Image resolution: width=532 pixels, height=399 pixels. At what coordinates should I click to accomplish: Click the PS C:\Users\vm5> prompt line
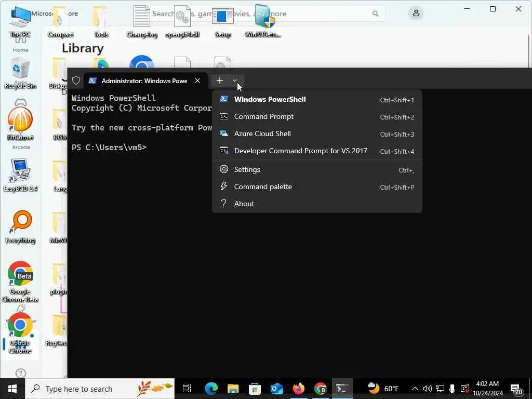coord(109,147)
